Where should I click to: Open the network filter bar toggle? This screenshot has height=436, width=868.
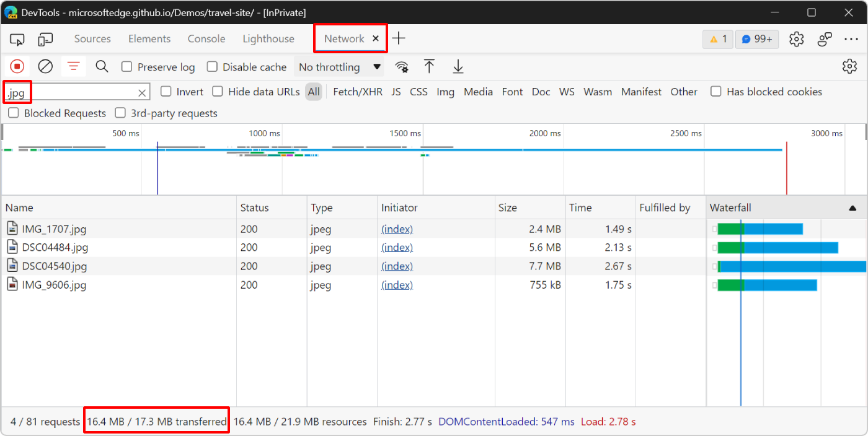[74, 66]
